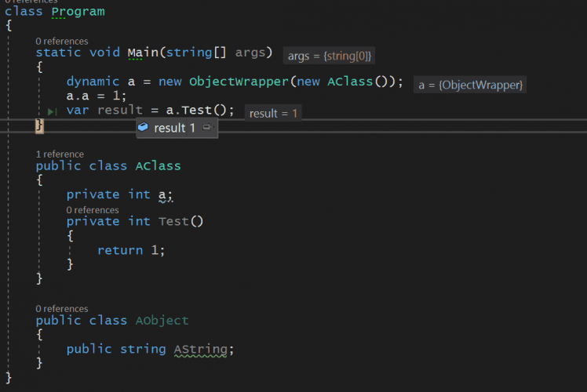Screen dimensions: 587x392
Task: Open 0 references CodeLens above Test method
Action: click(92, 210)
